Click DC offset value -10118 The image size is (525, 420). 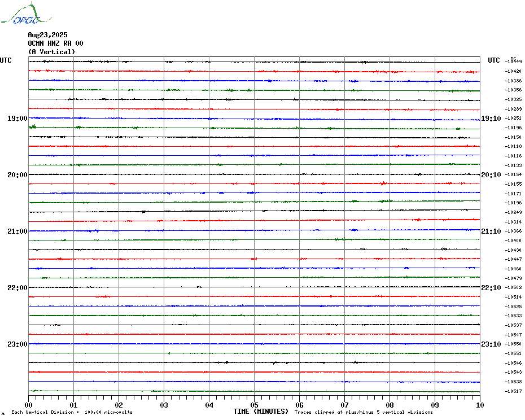point(514,147)
